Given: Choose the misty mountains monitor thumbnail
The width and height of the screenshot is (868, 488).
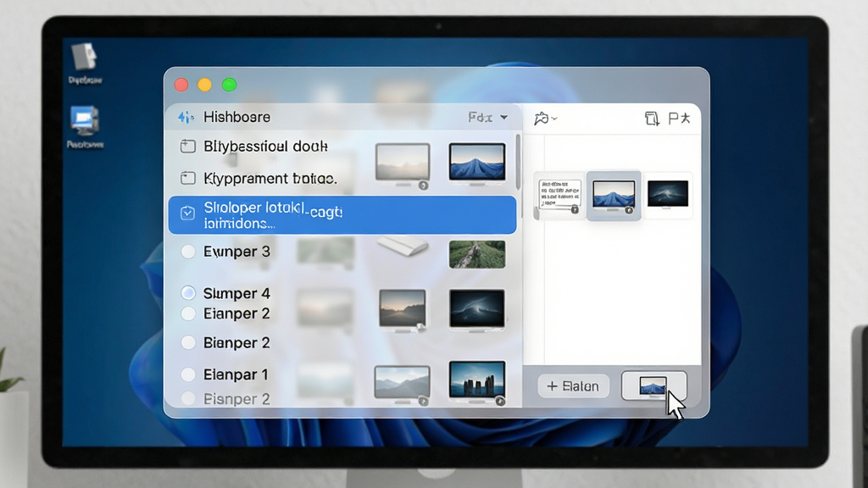Looking at the screenshot, I should click(x=403, y=385).
